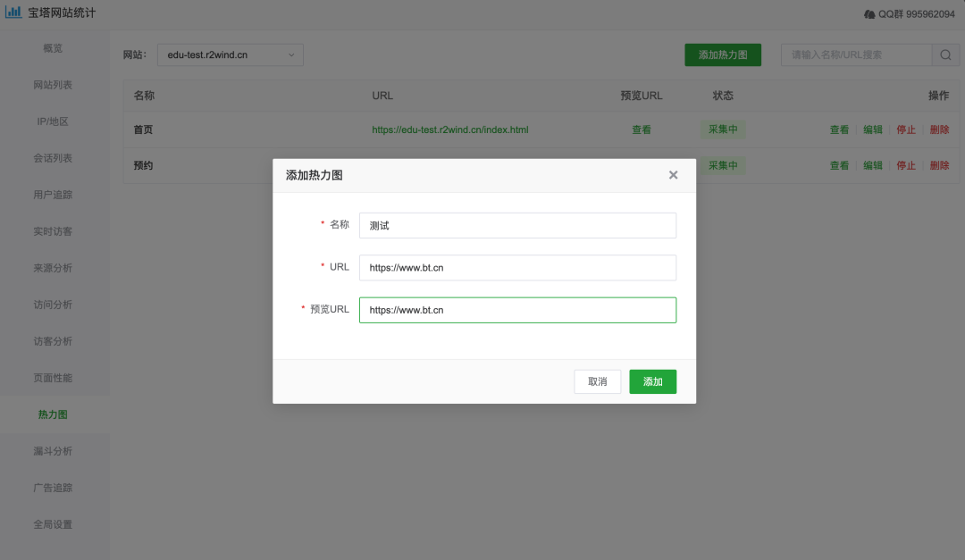Click 停止 action in 首页 row
Image resolution: width=965 pixels, height=560 pixels.
[x=905, y=130]
